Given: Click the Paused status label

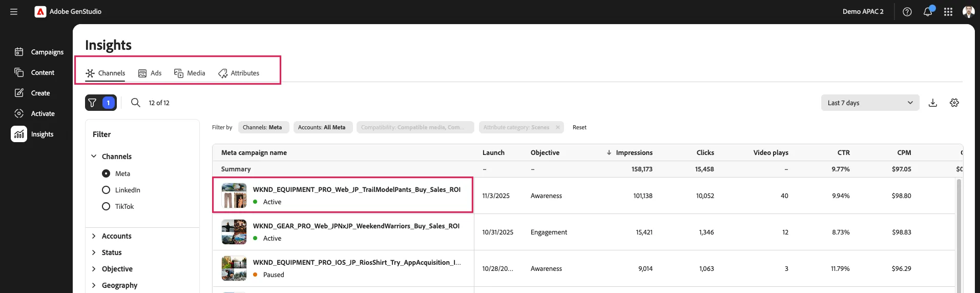Looking at the screenshot, I should tap(274, 275).
